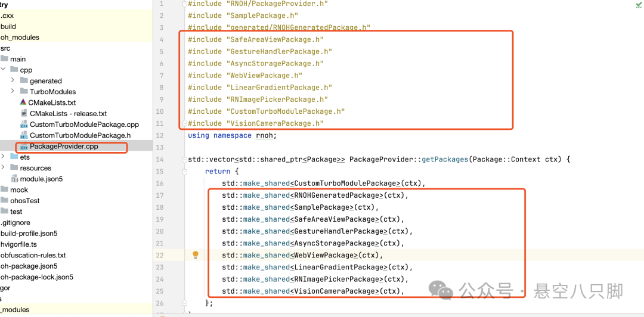Click the ets folder icon

coord(14,157)
